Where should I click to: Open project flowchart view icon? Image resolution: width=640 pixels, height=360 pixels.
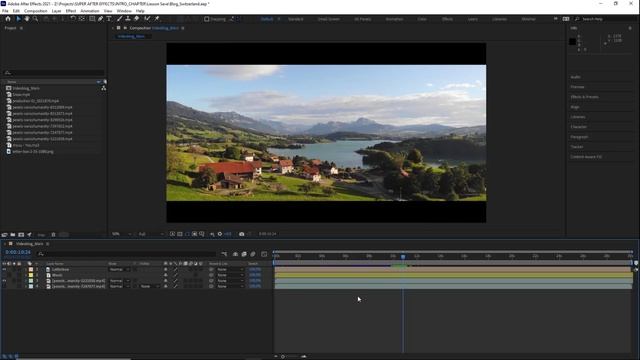tap(104, 88)
